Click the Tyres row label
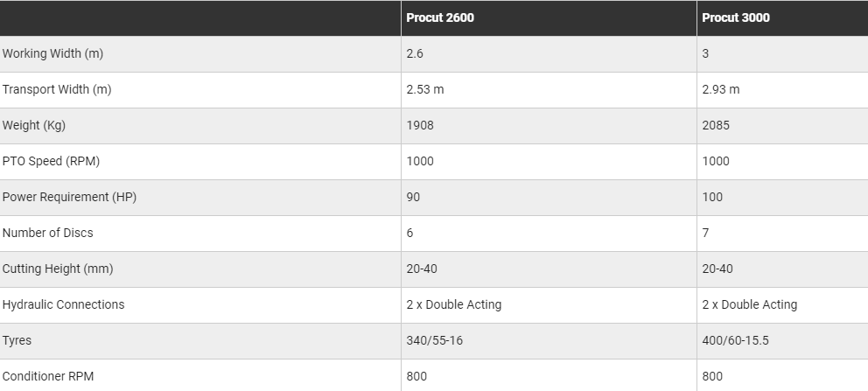Screen dimensions: 868x391 (17, 340)
